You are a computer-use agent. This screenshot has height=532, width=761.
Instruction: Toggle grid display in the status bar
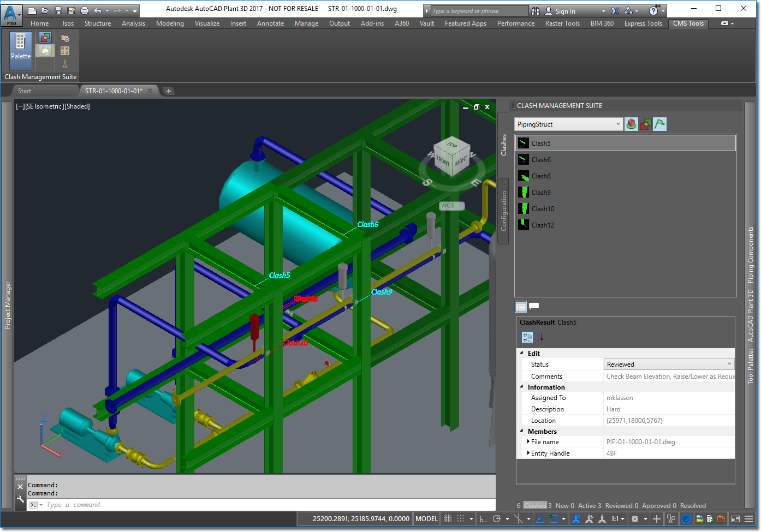click(448, 519)
